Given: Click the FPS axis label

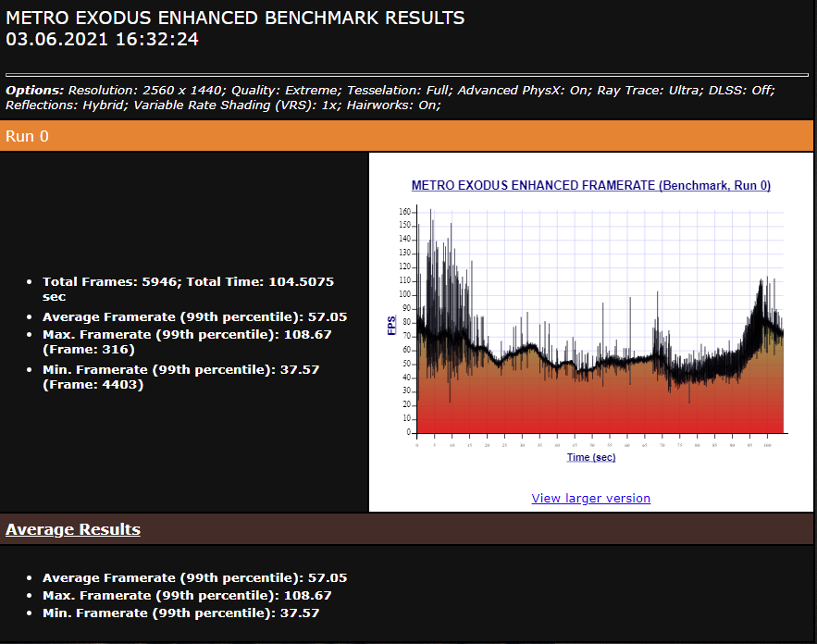Looking at the screenshot, I should [x=391, y=326].
